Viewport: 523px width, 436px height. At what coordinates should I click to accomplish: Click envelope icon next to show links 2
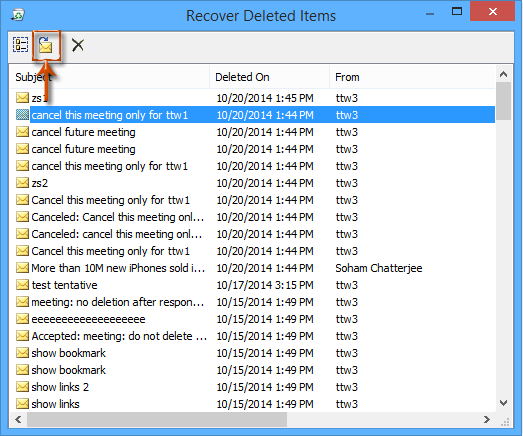(22, 387)
